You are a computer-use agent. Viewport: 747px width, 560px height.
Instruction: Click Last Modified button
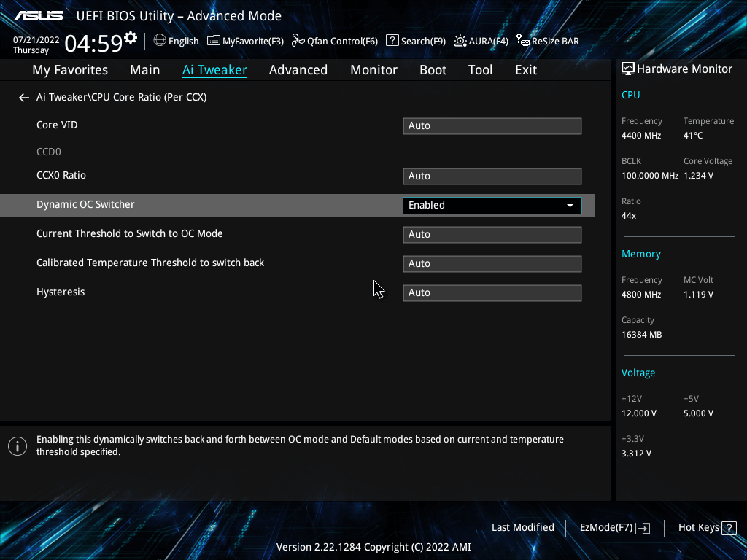pyautogui.click(x=523, y=528)
